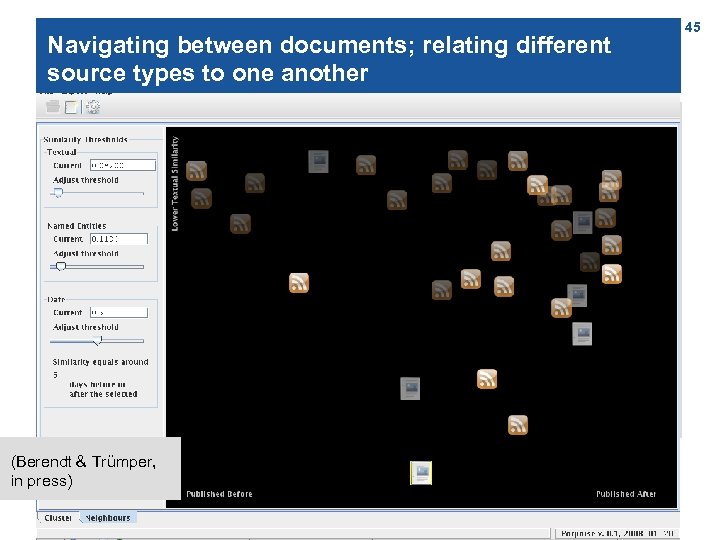Screen dimensions: 720x540
Task: Click the slide number 45
Action: click(692, 27)
